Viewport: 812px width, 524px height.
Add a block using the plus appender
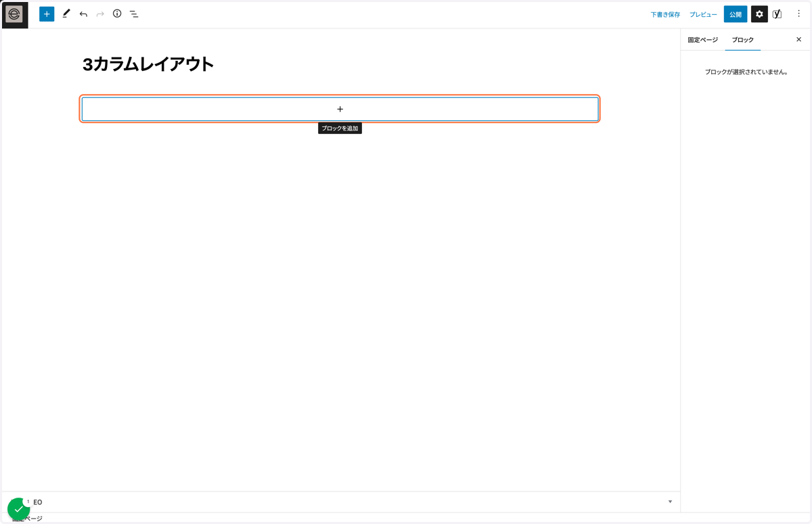coord(340,109)
